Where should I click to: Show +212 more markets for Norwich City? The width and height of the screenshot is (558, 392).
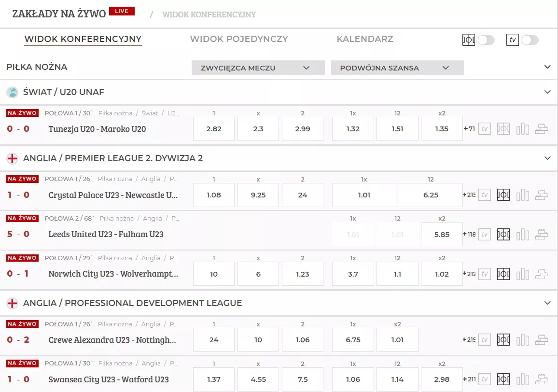[x=469, y=274]
